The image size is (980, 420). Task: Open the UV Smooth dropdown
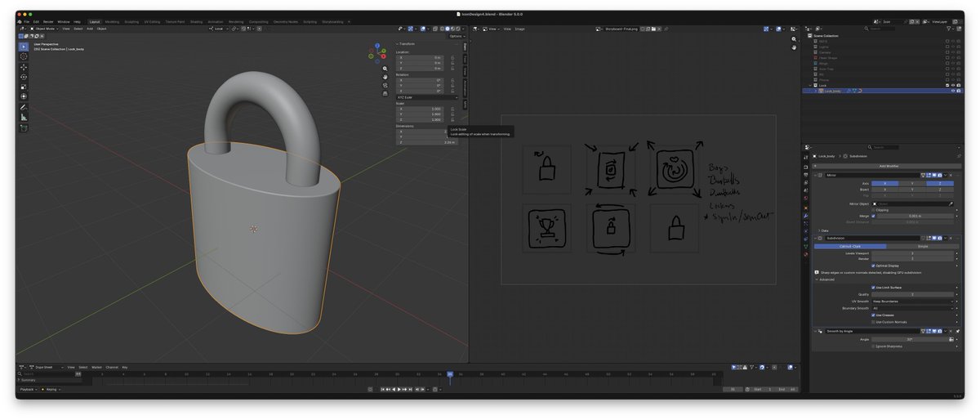point(912,301)
